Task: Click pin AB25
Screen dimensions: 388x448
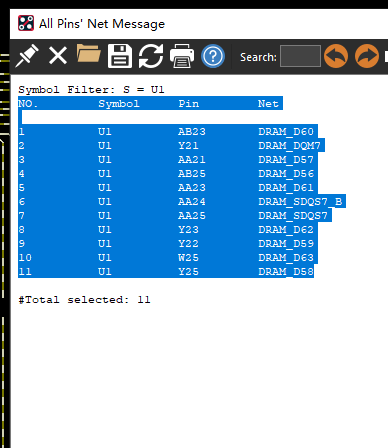Action: 192,174
